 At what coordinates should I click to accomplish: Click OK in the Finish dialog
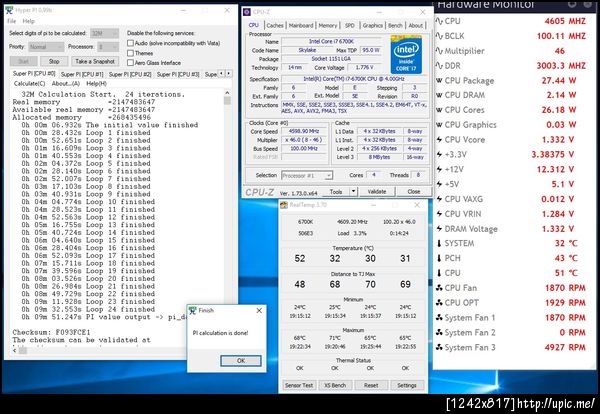(x=241, y=360)
